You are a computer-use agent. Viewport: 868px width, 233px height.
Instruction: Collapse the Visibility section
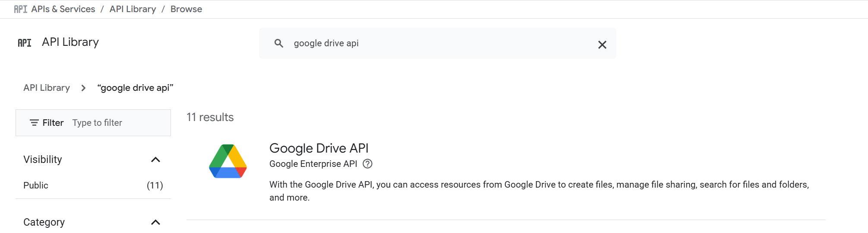pos(155,160)
